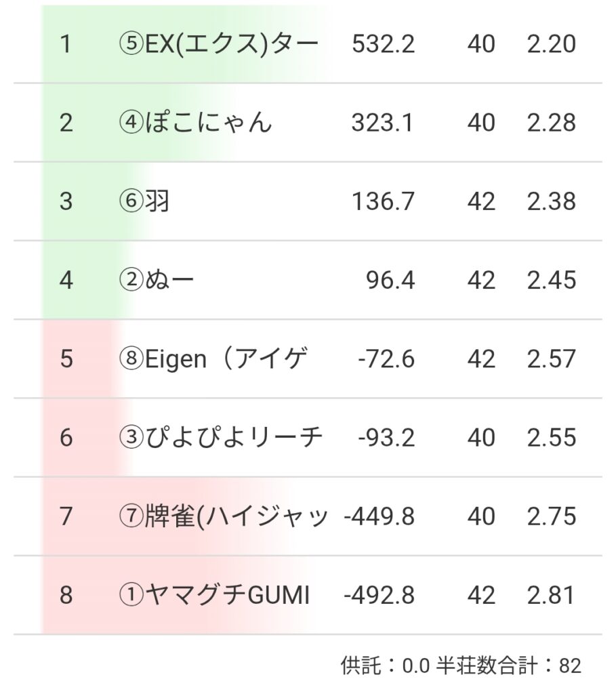Select the 323.1 points cell
Screen dimensions: 616x694
382,123
